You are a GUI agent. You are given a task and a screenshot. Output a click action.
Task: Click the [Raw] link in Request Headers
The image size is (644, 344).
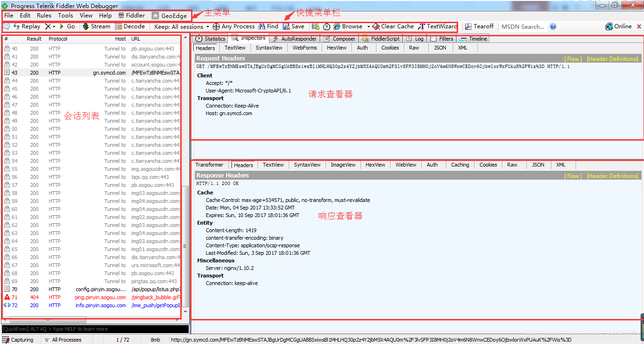point(573,59)
